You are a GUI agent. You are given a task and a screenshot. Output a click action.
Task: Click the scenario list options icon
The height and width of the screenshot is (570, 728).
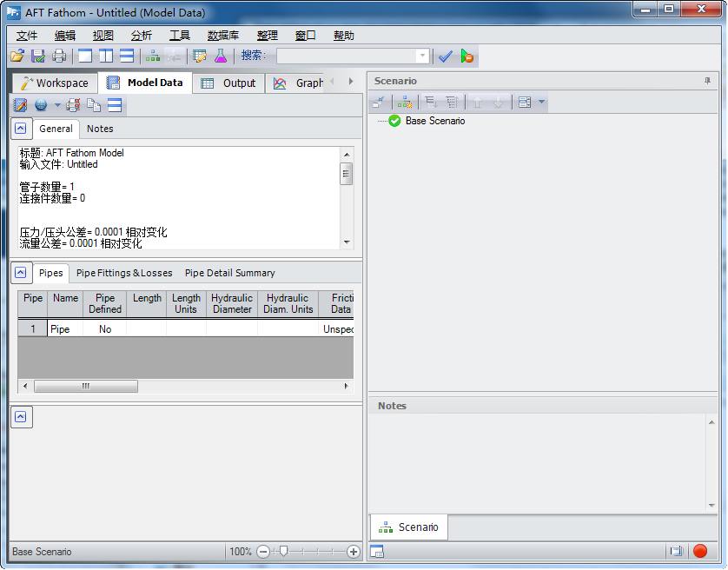click(x=525, y=102)
